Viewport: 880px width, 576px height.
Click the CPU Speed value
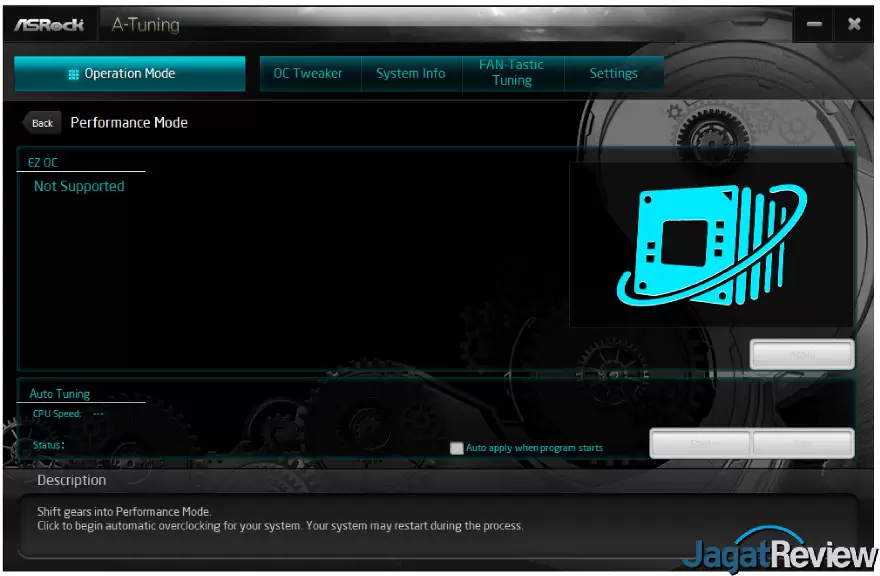(98, 413)
